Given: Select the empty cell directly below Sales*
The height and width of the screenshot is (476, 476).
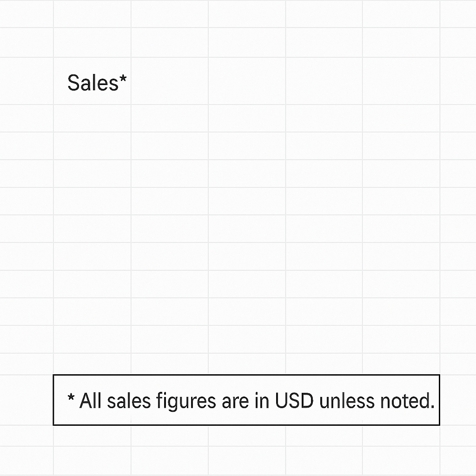Looking at the screenshot, I should tap(93, 118).
